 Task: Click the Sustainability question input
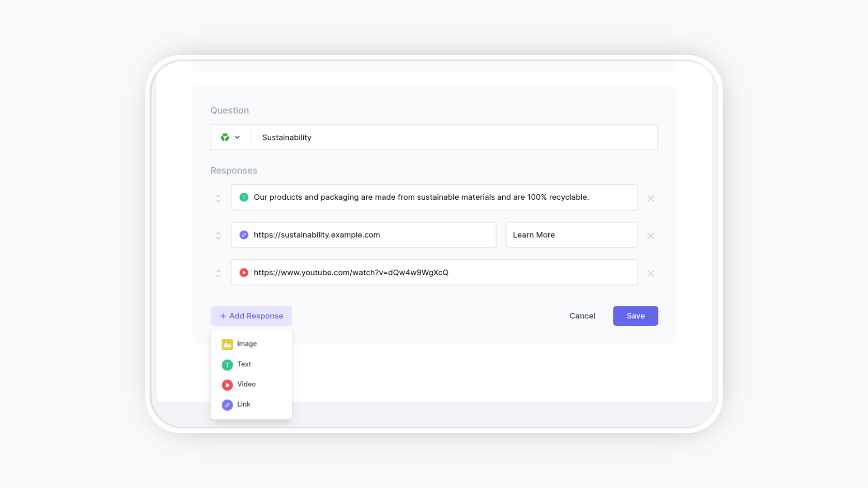tap(452, 137)
